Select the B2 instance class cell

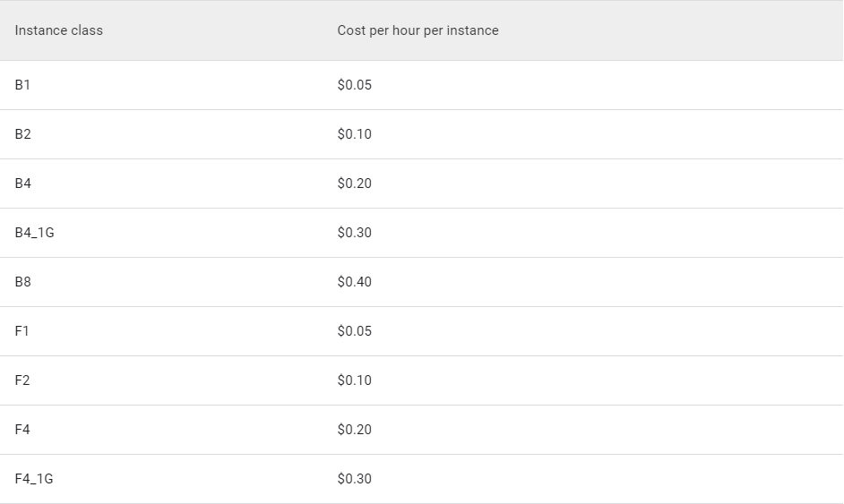(22, 134)
